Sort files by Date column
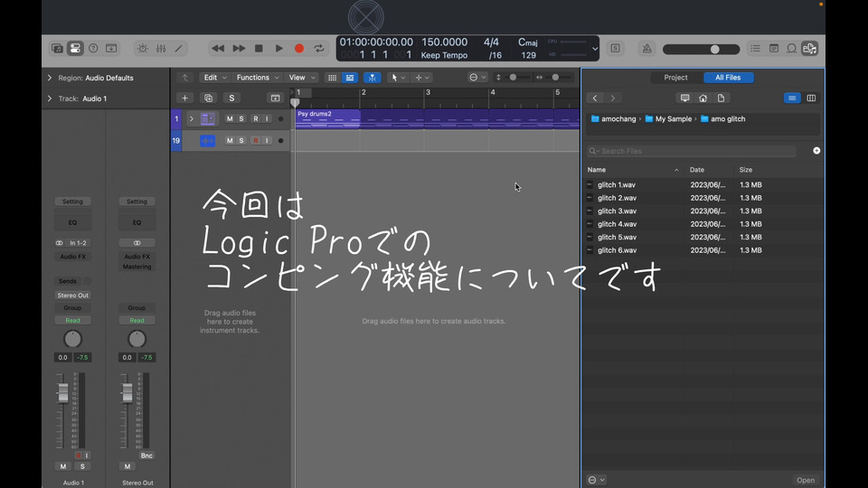 pyautogui.click(x=709, y=170)
